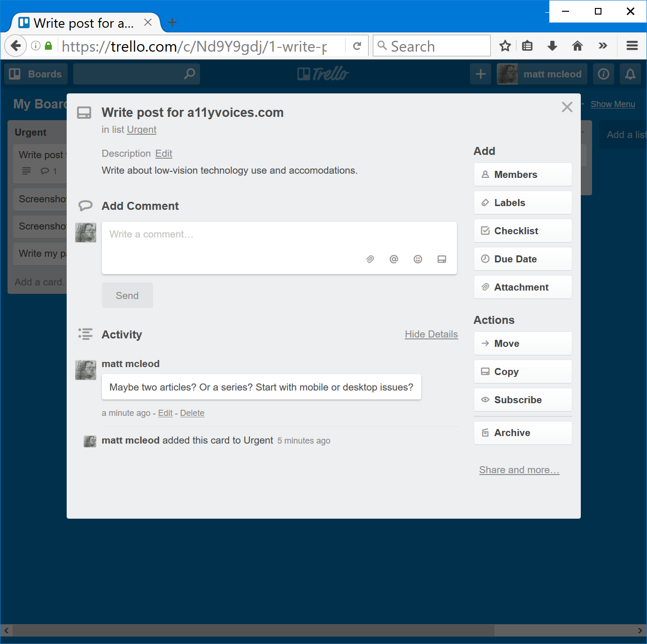This screenshot has height=644, width=647.
Task: Click the Attachment button in Add section
Action: pyautogui.click(x=523, y=287)
